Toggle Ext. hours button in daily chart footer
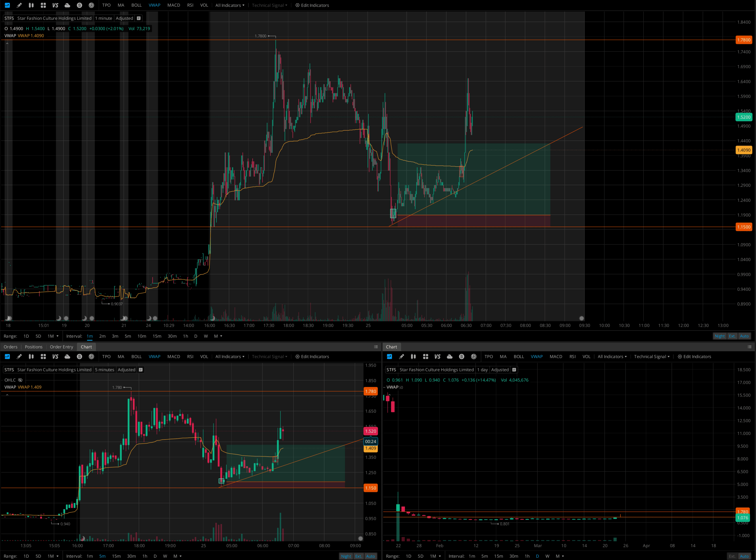The height and width of the screenshot is (560, 756). click(x=732, y=556)
